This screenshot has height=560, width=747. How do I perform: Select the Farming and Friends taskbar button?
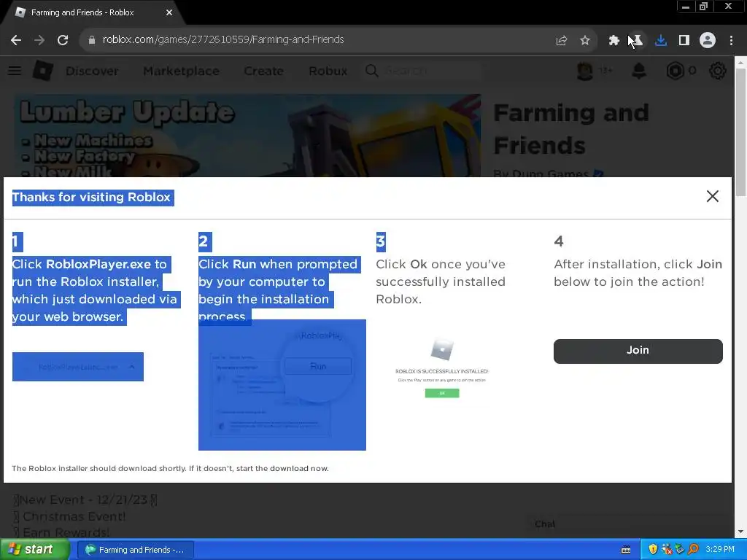click(136, 550)
